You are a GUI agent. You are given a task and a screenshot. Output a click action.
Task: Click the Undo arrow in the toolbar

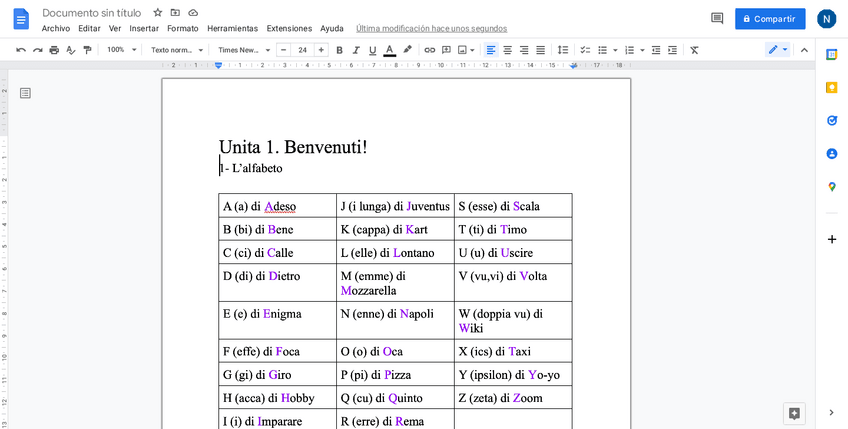coord(21,50)
